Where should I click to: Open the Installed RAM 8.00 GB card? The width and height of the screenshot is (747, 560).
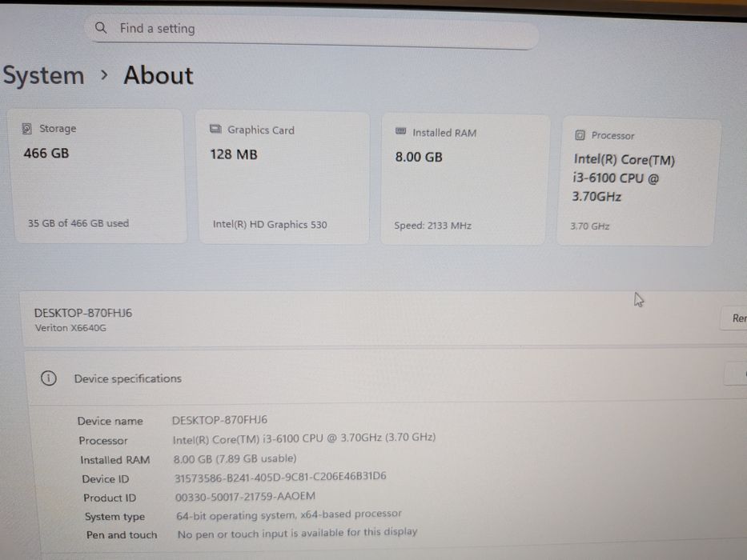tap(464, 180)
